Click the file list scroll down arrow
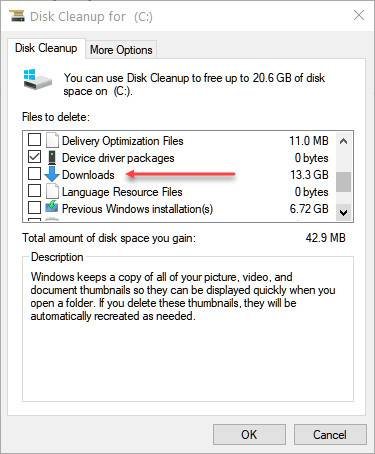375x454 pixels. pos(343,212)
